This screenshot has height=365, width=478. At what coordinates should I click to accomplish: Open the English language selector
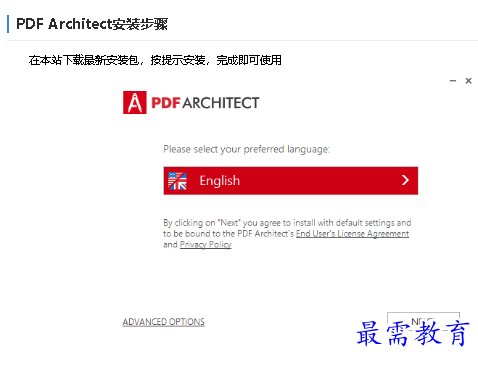coord(290,180)
